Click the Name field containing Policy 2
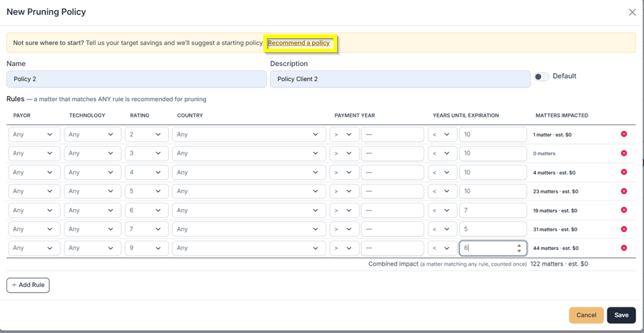Image resolution: width=644 pixels, height=333 pixels. coord(137,79)
